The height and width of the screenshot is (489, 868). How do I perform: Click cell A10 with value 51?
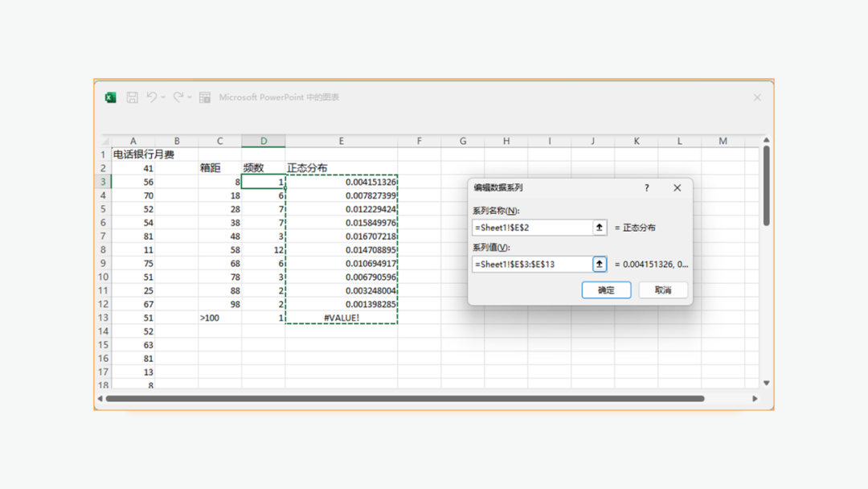[133, 277]
